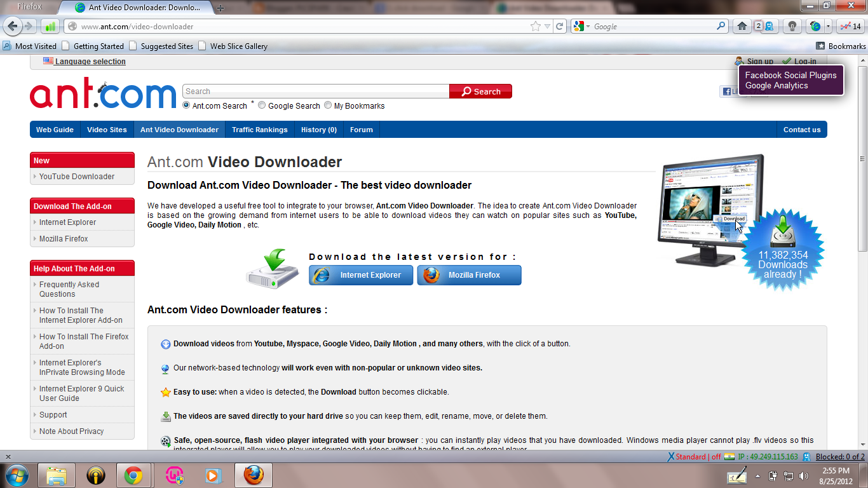Click the handwriting input panel icon
Viewport: 868px width, 488px height.
click(737, 475)
